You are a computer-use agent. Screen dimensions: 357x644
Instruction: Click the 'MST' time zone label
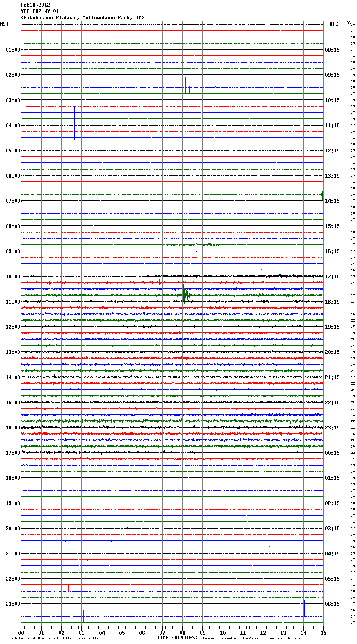coord(4,24)
